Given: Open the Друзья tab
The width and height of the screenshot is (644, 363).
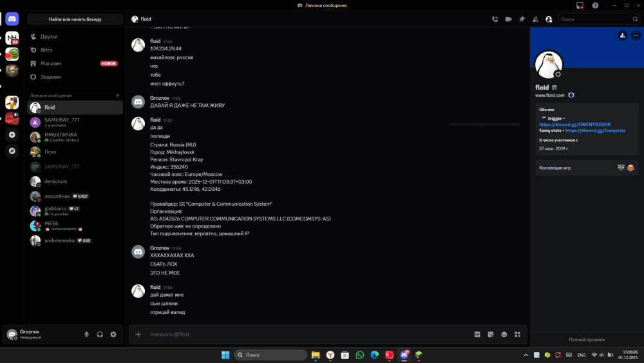Looking at the screenshot, I should 75,37.
